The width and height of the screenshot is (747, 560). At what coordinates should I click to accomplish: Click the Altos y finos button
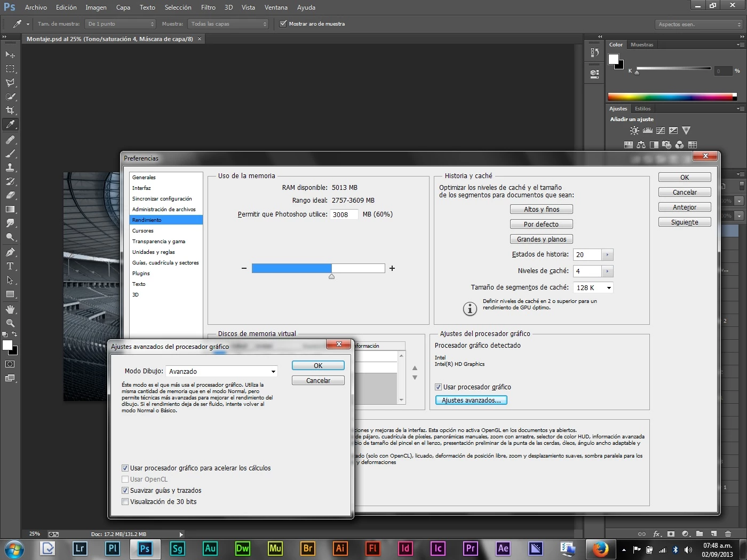point(541,210)
